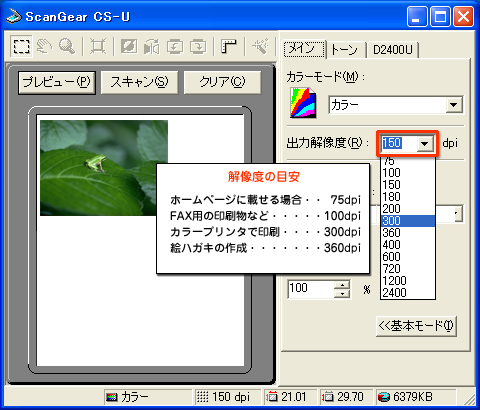Click the プレビュー(P) preview button

[x=57, y=82]
